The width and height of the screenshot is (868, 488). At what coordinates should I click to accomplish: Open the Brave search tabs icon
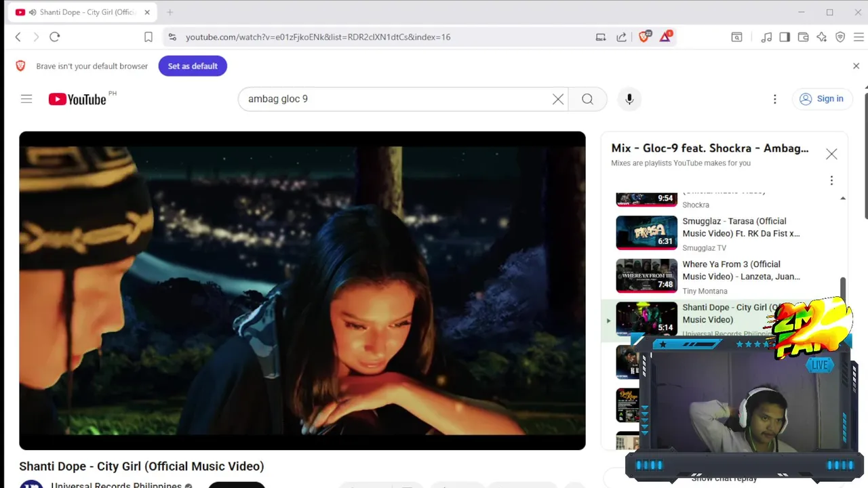[x=736, y=37]
